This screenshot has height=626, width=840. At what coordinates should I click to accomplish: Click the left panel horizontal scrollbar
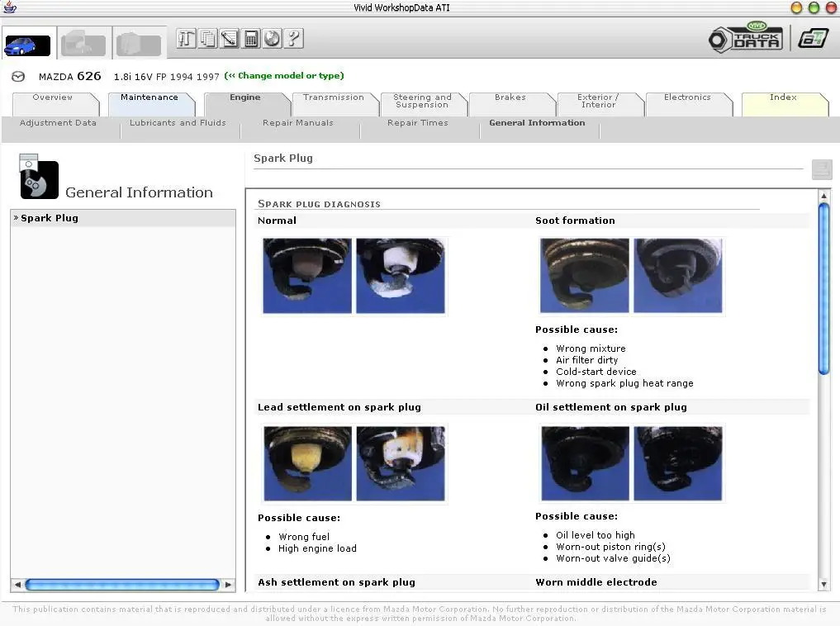click(122, 585)
